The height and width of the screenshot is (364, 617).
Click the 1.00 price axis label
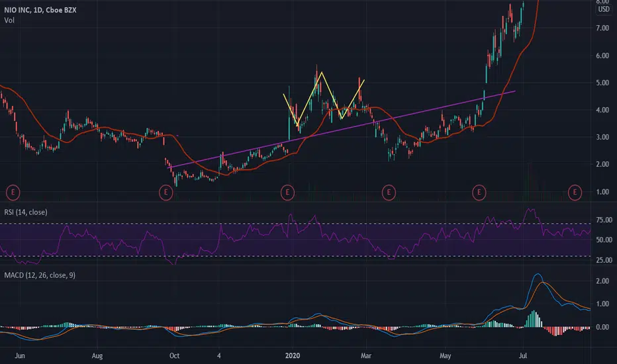(x=602, y=192)
